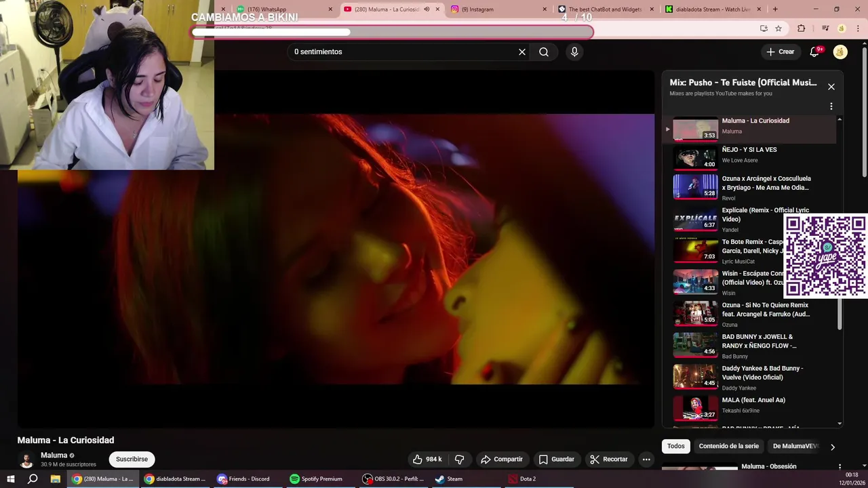Dislike the video with the thumbs-down icon
This screenshot has height=488, width=868.
tap(459, 459)
